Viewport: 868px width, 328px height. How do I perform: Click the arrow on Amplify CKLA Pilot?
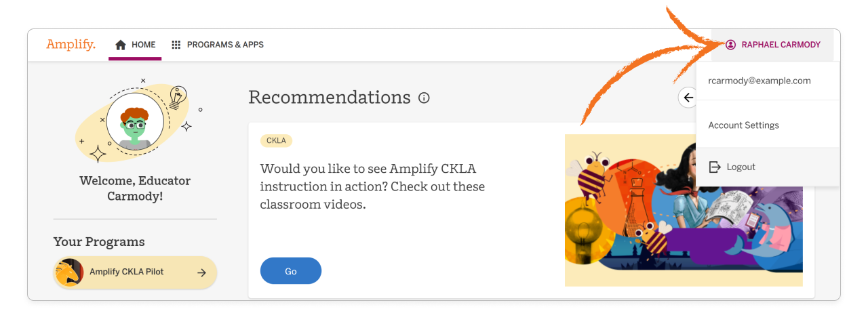[201, 272]
